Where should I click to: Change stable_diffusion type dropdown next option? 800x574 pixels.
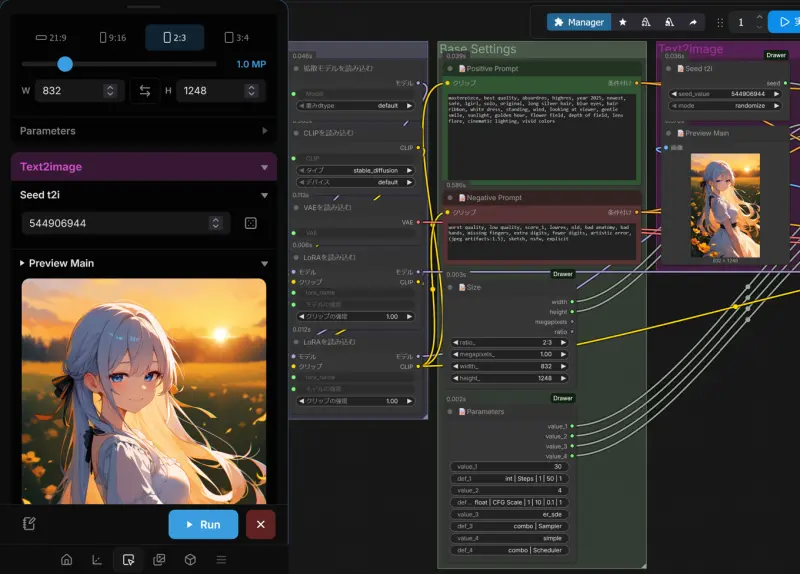pyautogui.click(x=409, y=170)
